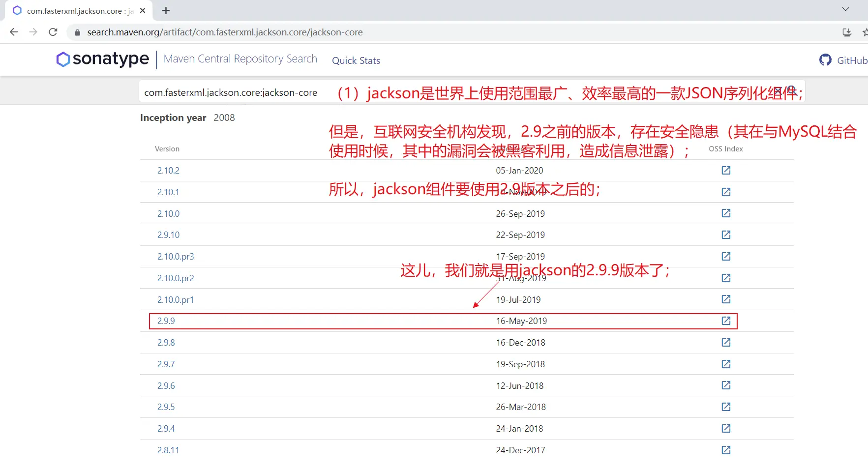Open OSS Index for version 2.10.2

726,170
